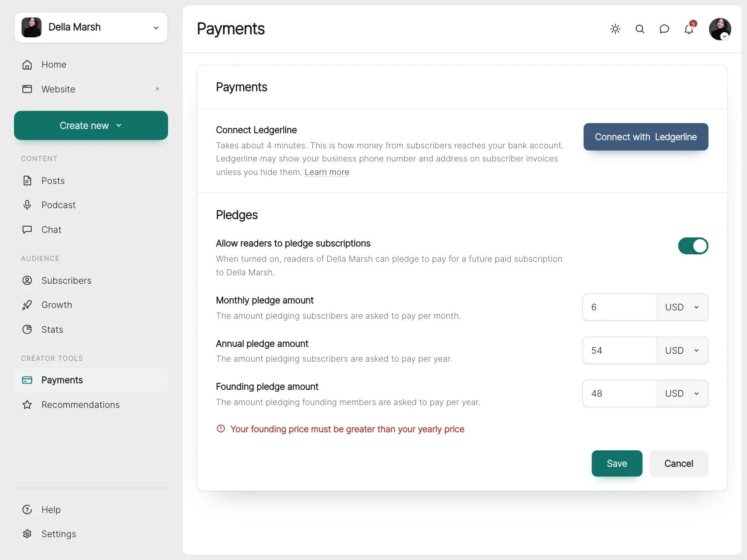Open the Annual pledge USD currency dropdown

pos(682,350)
